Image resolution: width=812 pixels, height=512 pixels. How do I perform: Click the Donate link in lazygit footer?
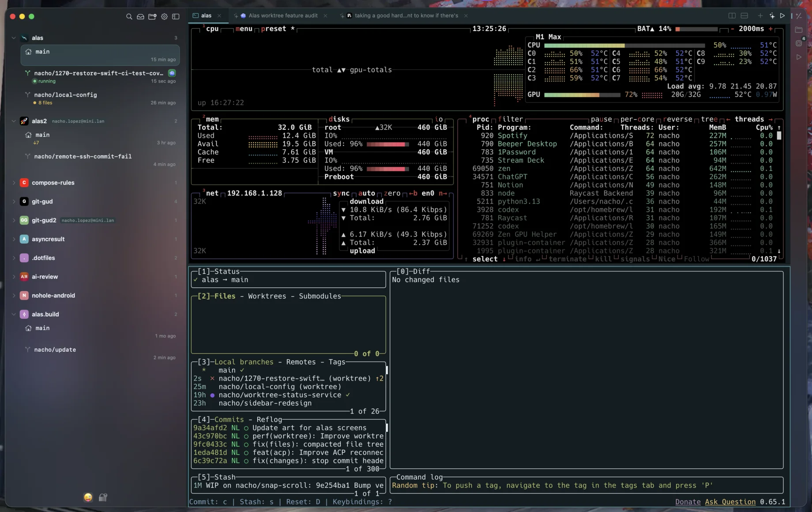[688, 502]
